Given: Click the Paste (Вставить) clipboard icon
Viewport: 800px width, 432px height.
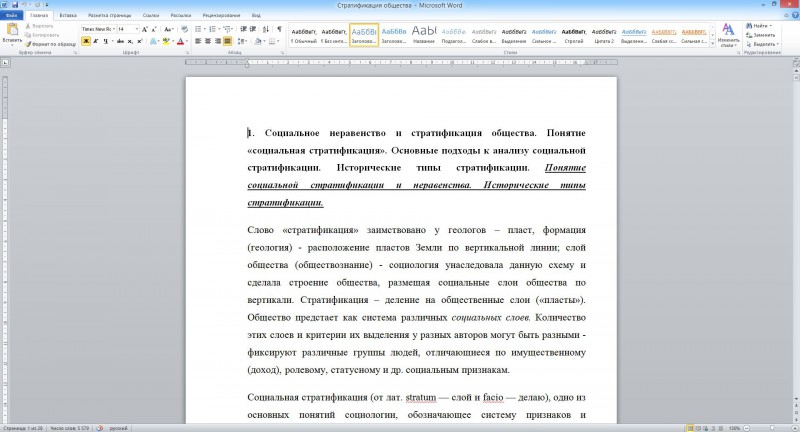Looking at the screenshot, I should tap(12, 30).
